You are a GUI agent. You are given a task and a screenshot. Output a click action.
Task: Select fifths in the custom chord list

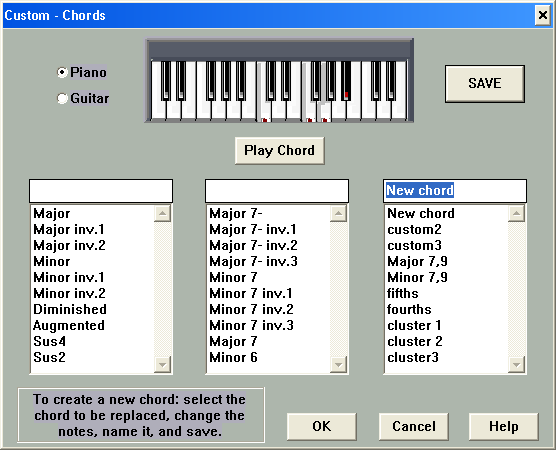[x=402, y=293]
